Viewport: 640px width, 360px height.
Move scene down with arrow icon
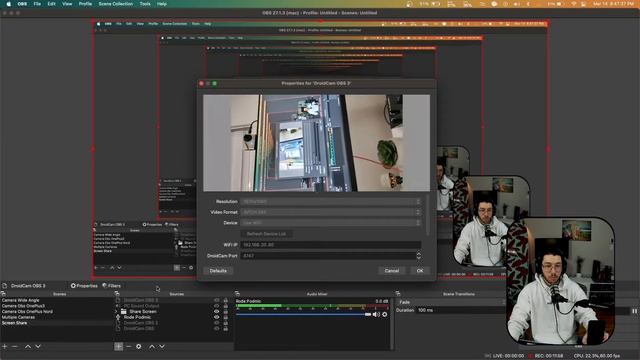pos(38,347)
